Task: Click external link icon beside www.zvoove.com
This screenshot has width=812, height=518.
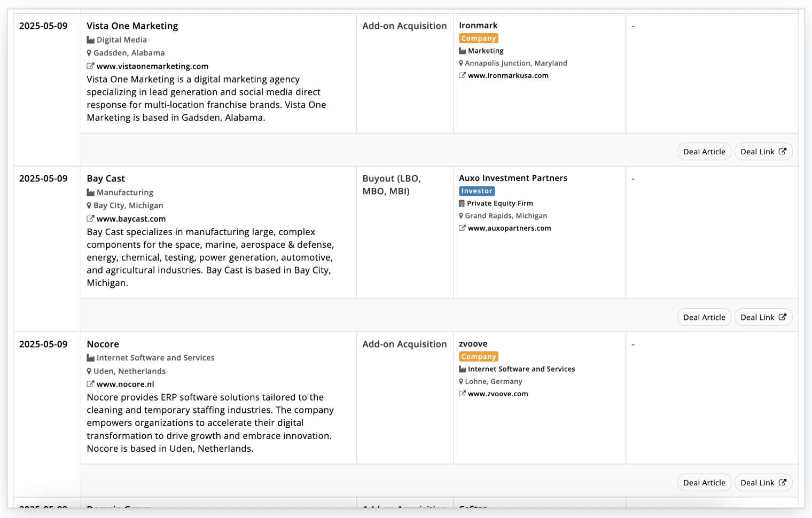Action: click(462, 394)
